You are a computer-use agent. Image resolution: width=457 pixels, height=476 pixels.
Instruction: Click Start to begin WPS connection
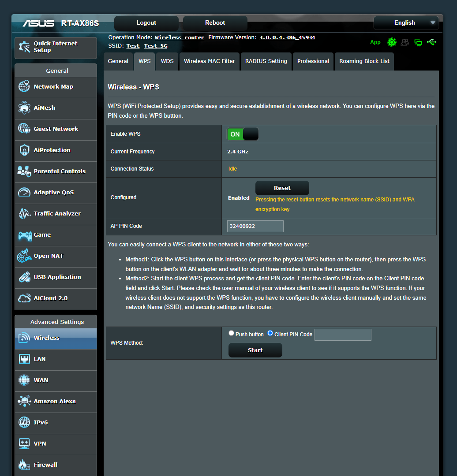tap(255, 350)
